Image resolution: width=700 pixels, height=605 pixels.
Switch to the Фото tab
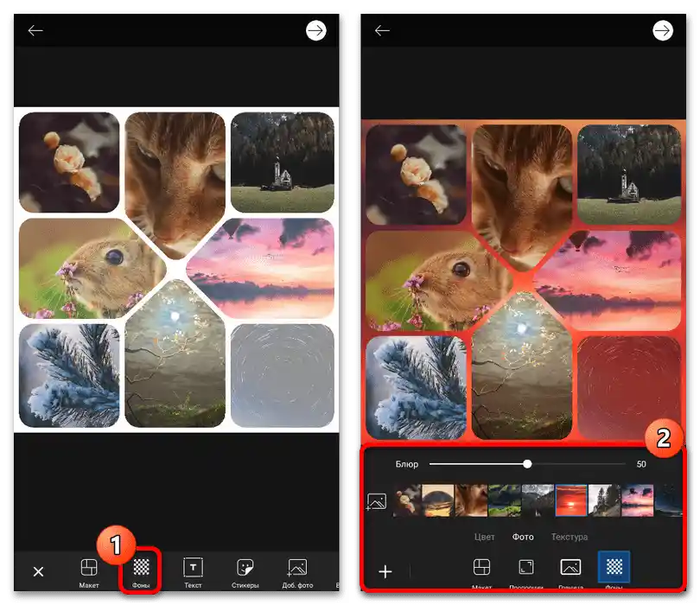[x=523, y=537]
